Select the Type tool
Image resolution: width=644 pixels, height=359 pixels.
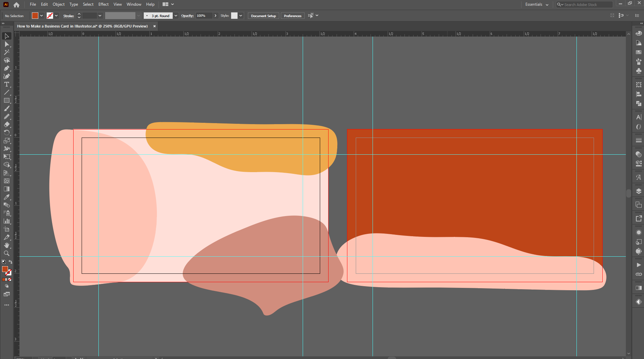[x=6, y=85]
